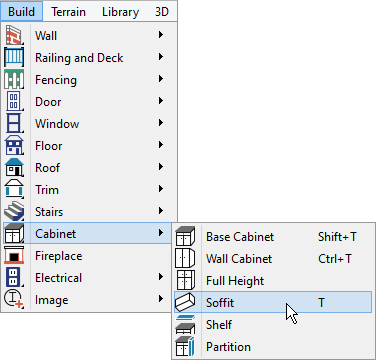Expand the Window submenu arrow
Screen dimensions: 376x360
click(x=161, y=123)
